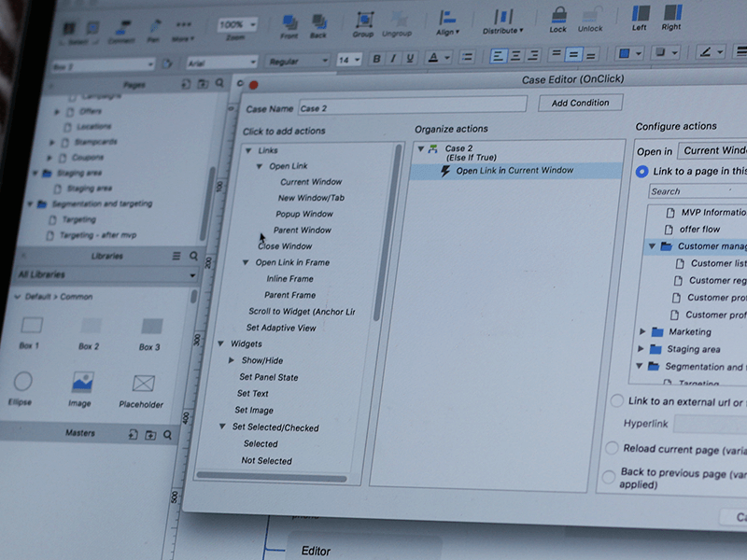Collapse the Open Link in Frame group
The height and width of the screenshot is (560, 747).
coord(246,262)
